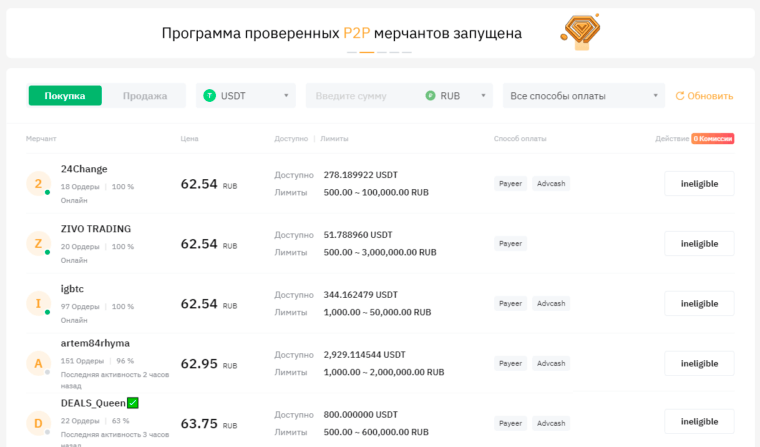Click the green verified badge next to DEALS_Queen
The image size is (760, 447).
132,403
